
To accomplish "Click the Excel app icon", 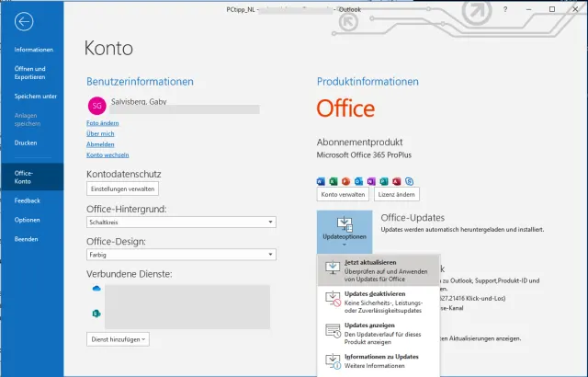I will coord(334,181).
